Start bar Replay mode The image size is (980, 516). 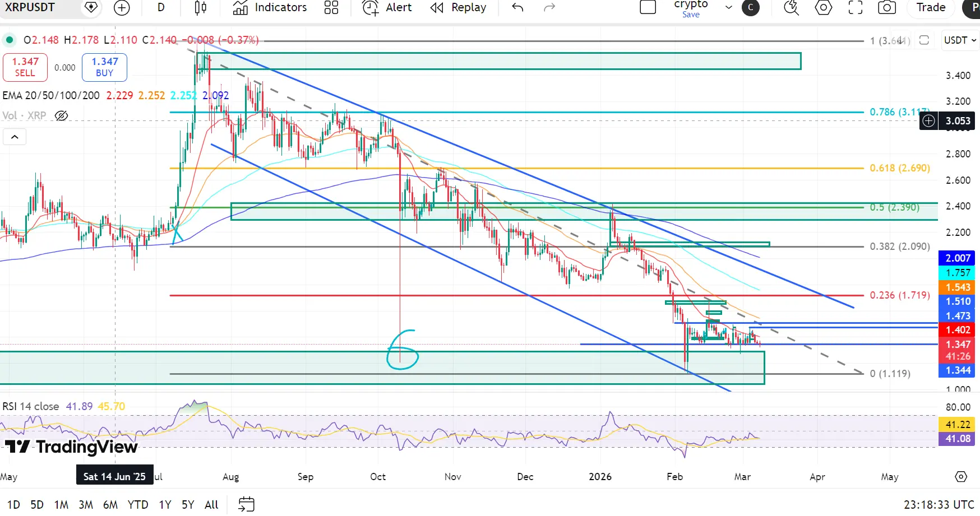458,7
